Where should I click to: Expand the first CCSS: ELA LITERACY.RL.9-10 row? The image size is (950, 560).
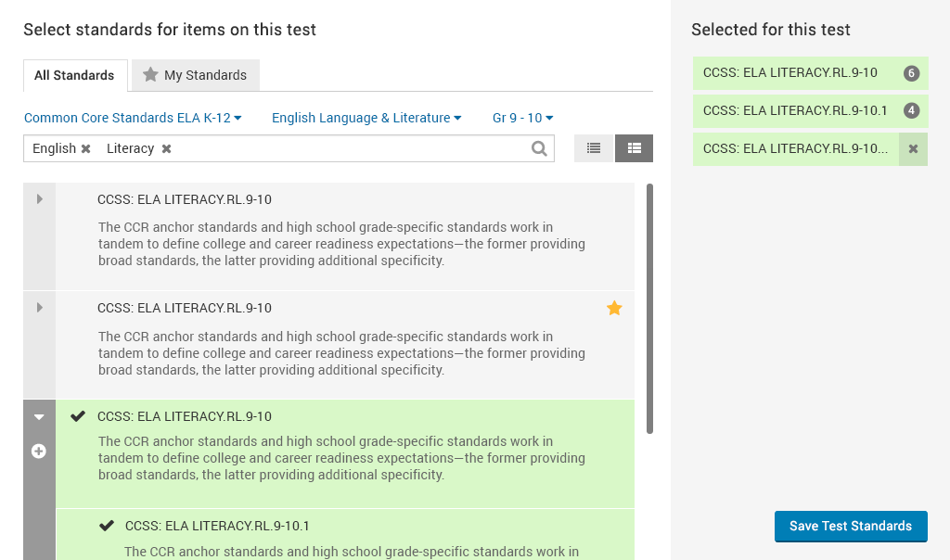(x=39, y=199)
